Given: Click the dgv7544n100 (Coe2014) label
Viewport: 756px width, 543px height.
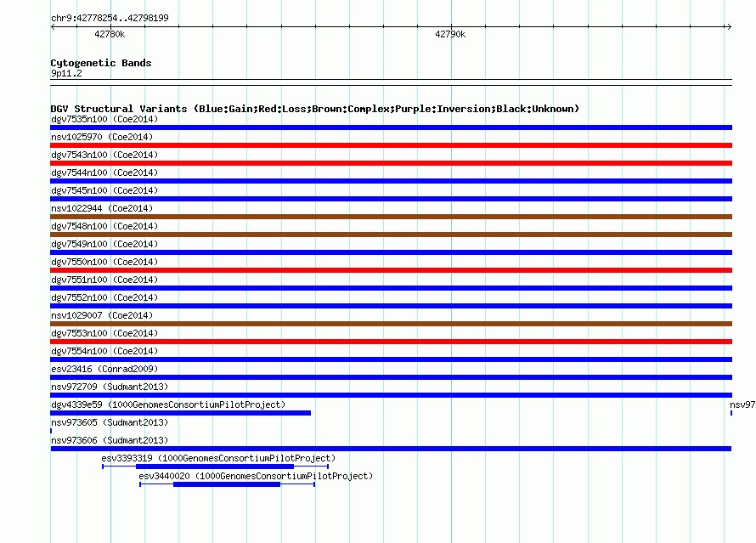Looking at the screenshot, I should pyautogui.click(x=104, y=173).
